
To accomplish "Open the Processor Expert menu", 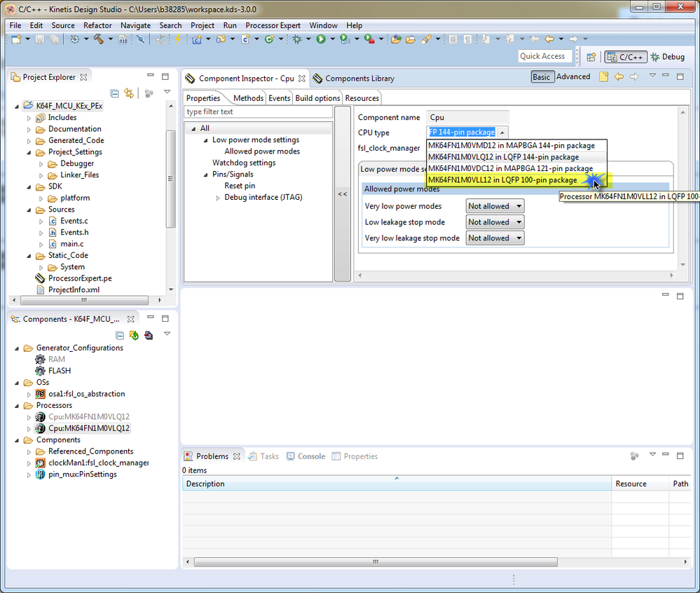I will 273,25.
